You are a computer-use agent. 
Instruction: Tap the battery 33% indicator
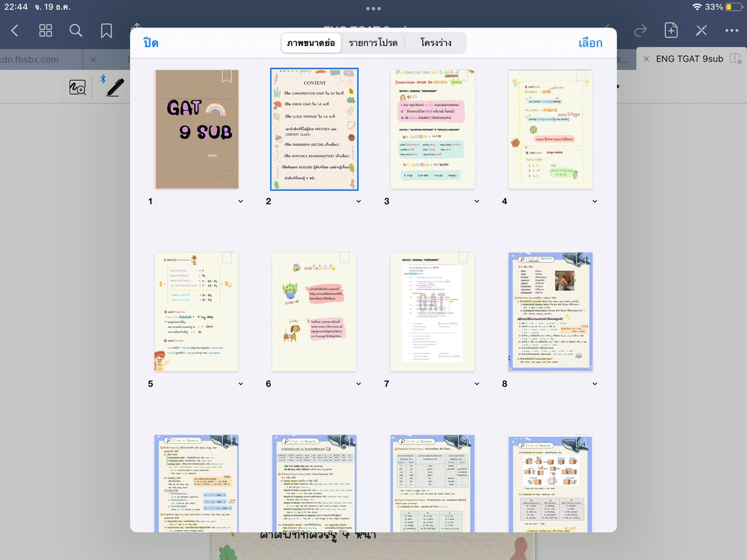coord(725,7)
